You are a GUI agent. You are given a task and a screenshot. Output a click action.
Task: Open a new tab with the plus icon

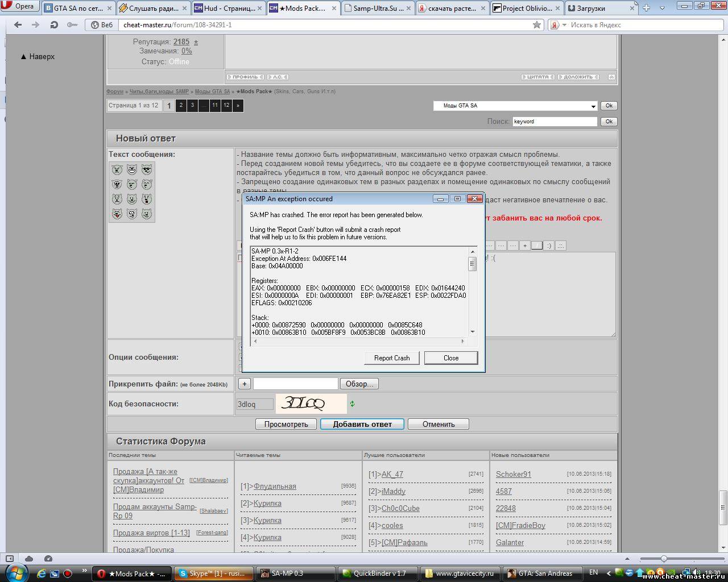[647, 8]
